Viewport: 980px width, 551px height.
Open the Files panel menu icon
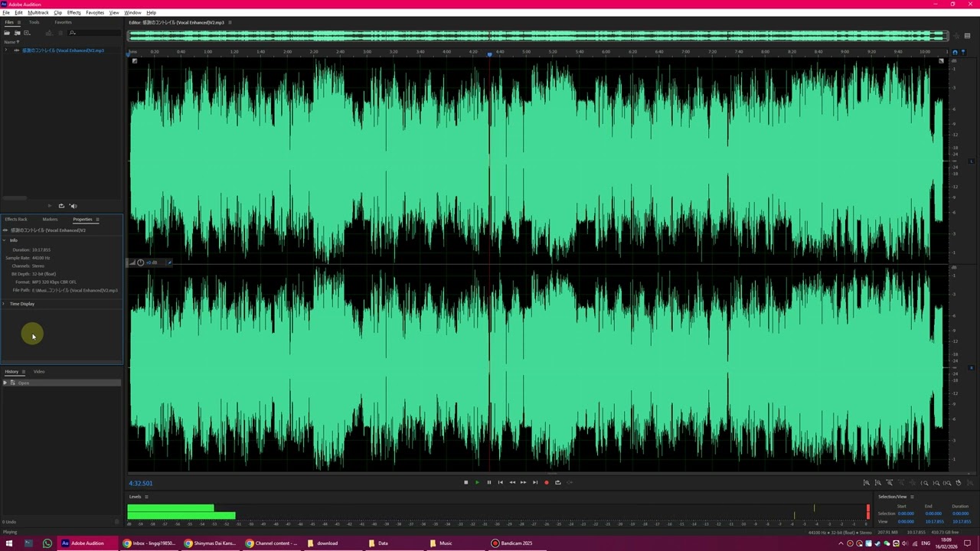point(20,22)
